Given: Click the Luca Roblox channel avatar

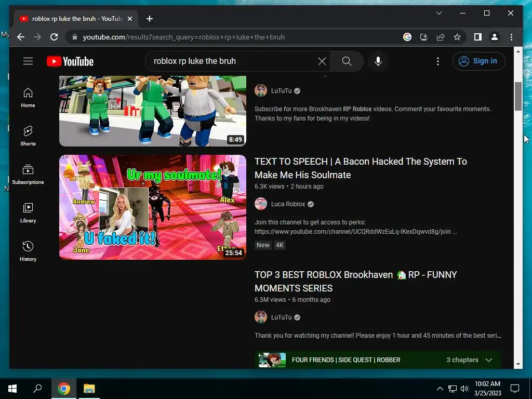Looking at the screenshot, I should point(261,204).
